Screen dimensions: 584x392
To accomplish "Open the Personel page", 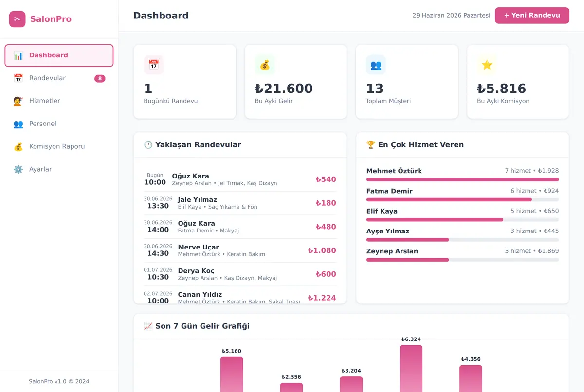I will [59, 124].
